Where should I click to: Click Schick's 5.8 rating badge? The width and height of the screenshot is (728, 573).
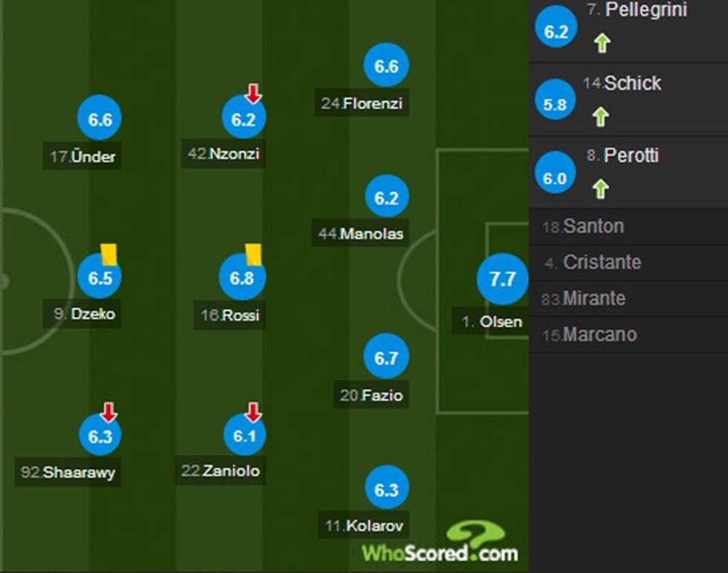[555, 105]
